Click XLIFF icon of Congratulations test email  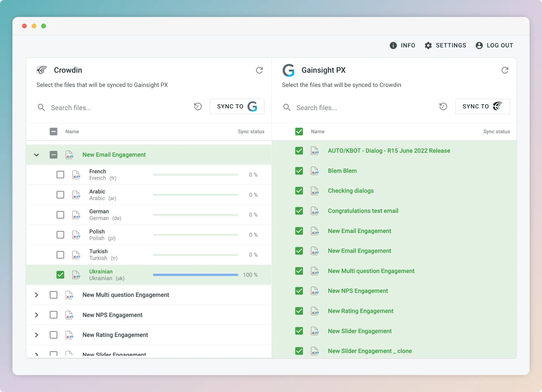pyautogui.click(x=315, y=211)
